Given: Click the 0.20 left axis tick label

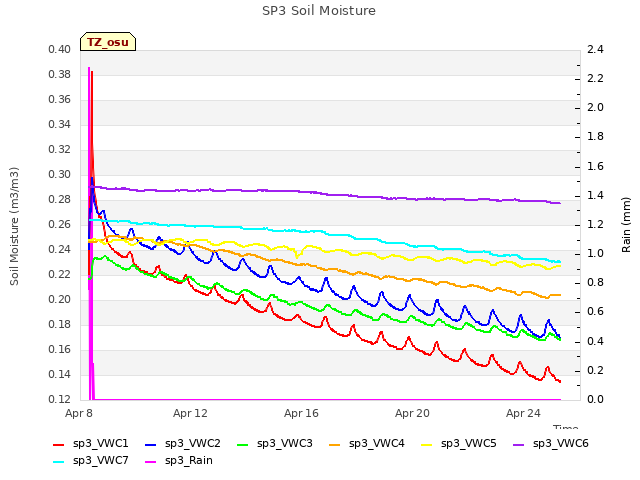Looking at the screenshot, I should pyautogui.click(x=60, y=299).
